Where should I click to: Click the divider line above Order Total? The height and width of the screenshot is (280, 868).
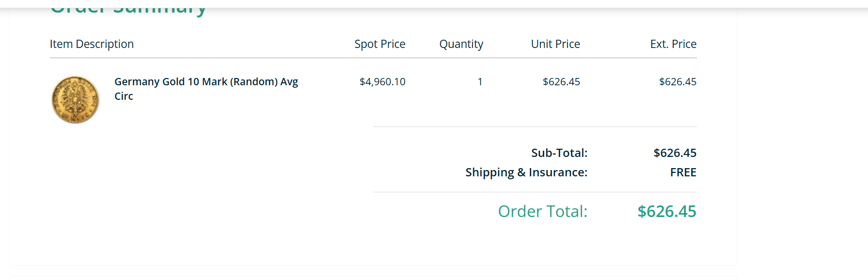(535, 192)
